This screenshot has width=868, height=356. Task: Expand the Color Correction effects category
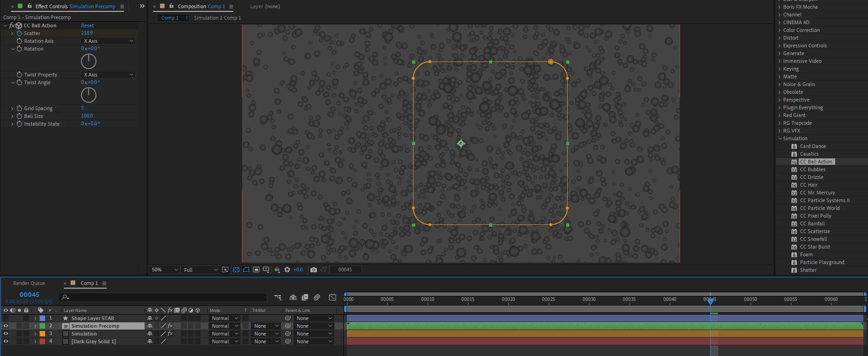click(780, 30)
